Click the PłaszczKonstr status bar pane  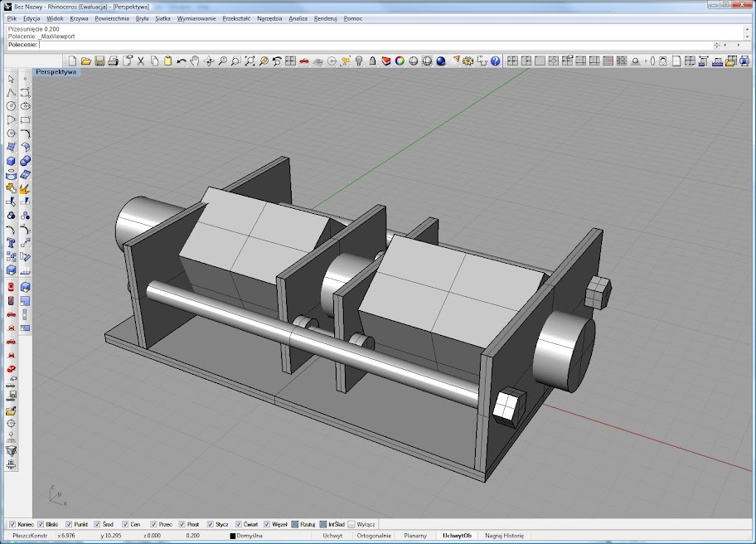[30, 536]
